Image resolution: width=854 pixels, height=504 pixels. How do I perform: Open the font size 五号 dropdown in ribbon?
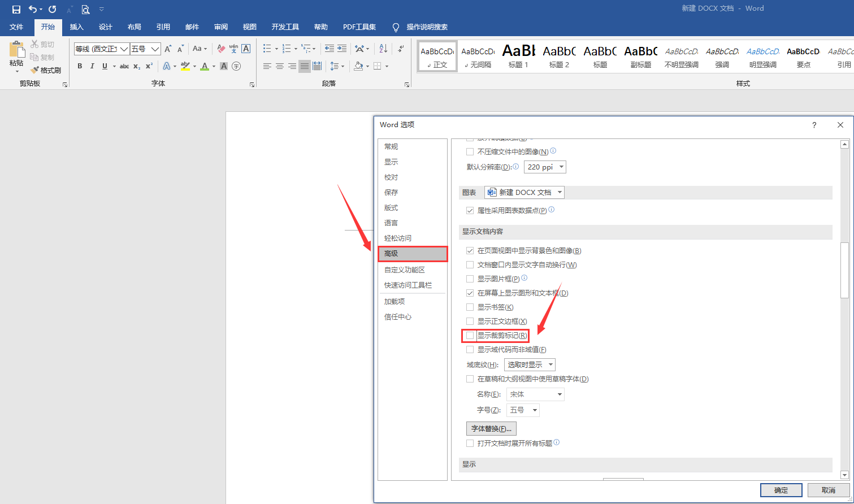pos(155,49)
